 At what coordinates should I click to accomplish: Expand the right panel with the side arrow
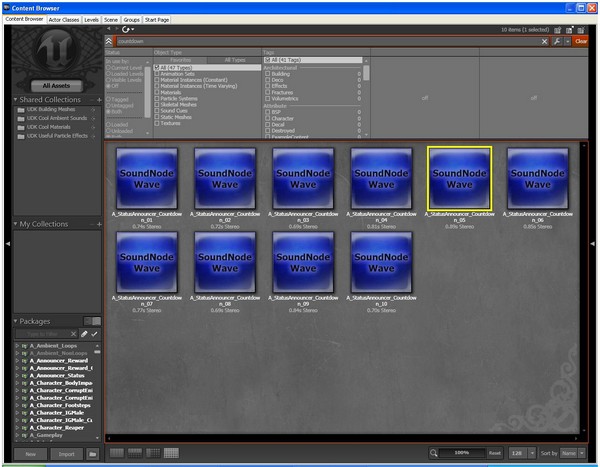click(x=592, y=243)
